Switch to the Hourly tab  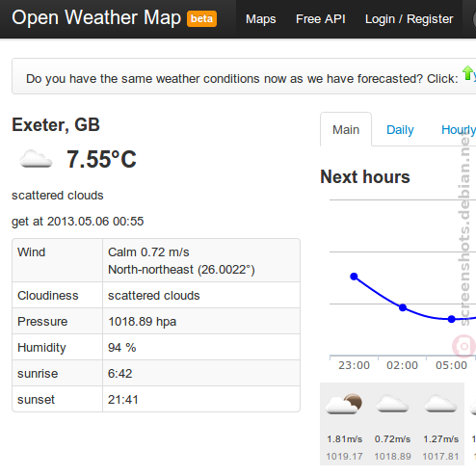(x=459, y=130)
